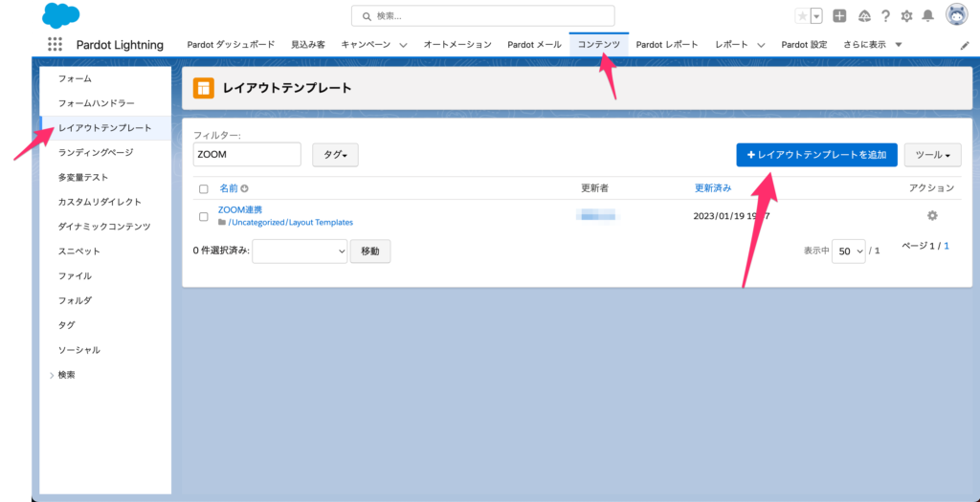Click the action gear for ZOOM連携 row
This screenshot has height=502, width=980.
click(x=932, y=216)
